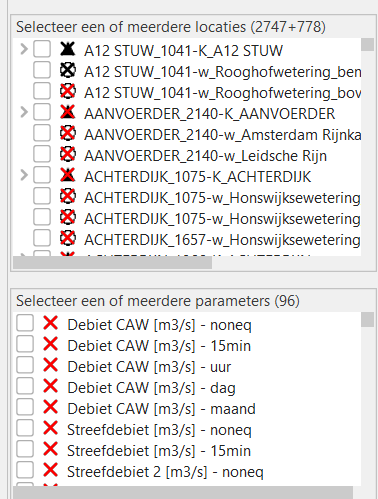
Task: Enable Debiet CAW [m3/s] - uur checkbox
Action: 25,365
